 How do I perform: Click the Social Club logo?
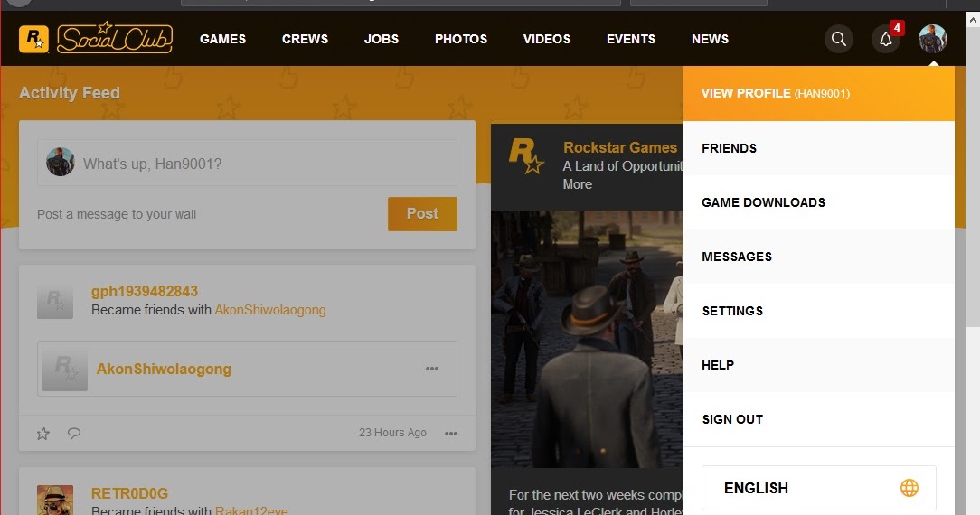(115, 38)
